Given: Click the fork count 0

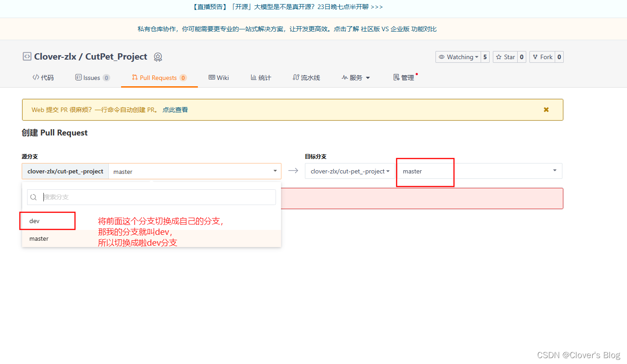Looking at the screenshot, I should (x=559, y=57).
